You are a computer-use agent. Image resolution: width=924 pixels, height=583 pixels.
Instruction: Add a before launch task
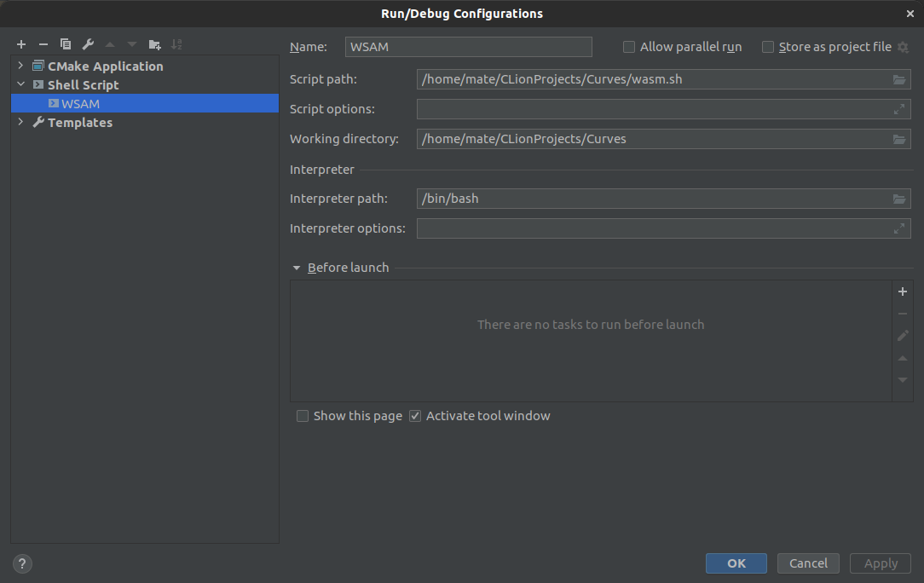coord(903,291)
